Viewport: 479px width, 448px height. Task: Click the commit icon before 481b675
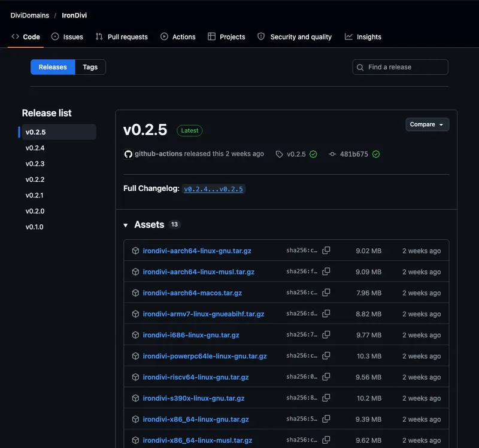pyautogui.click(x=332, y=154)
